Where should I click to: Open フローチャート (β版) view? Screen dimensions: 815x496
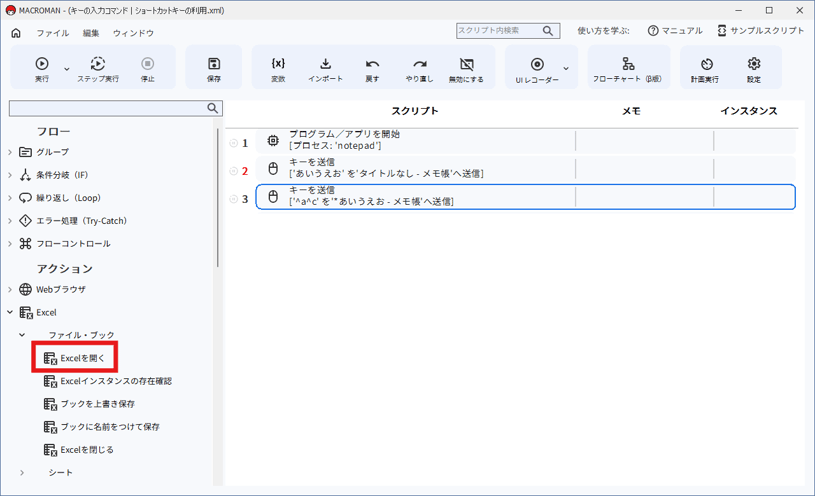[x=628, y=69]
